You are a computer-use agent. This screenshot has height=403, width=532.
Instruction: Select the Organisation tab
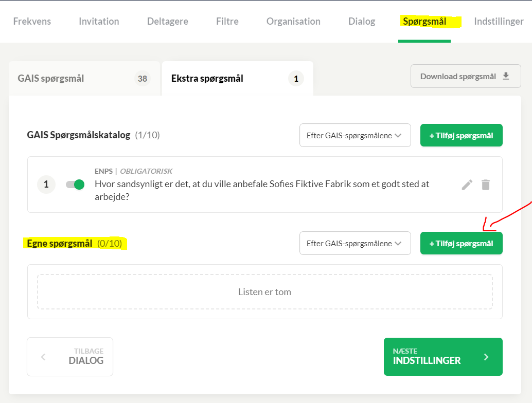pos(293,22)
